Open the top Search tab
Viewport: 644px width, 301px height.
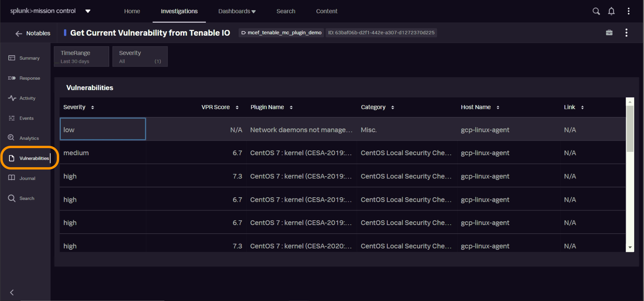click(286, 11)
